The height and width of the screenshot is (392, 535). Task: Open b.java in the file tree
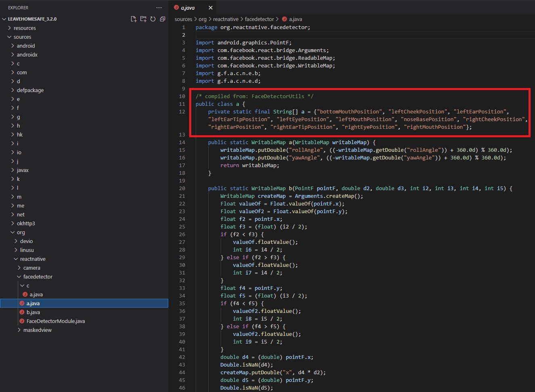coord(84,312)
